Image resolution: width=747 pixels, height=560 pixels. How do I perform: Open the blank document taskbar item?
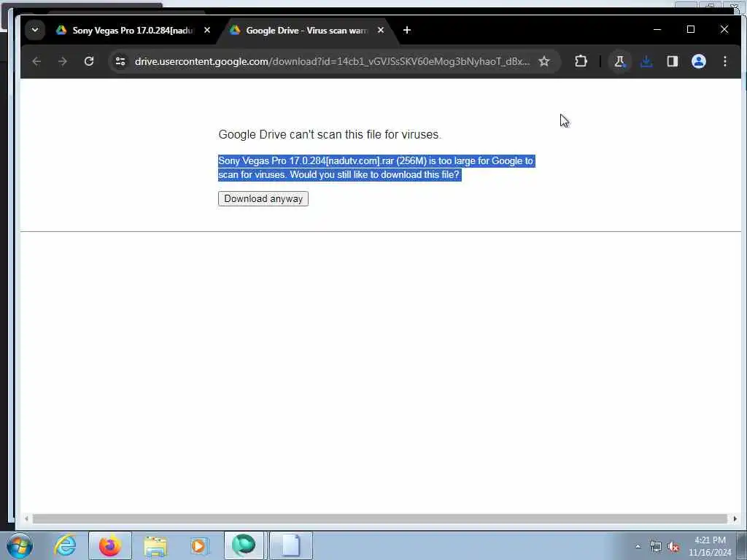290,545
